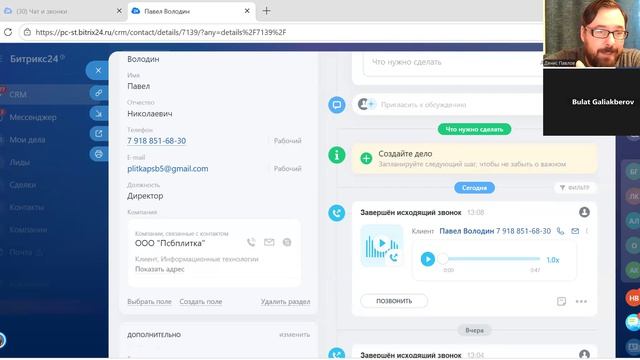This screenshot has height=360, width=640.
Task: Click the phone icon for ООО "Псбплитка"
Action: (251, 242)
